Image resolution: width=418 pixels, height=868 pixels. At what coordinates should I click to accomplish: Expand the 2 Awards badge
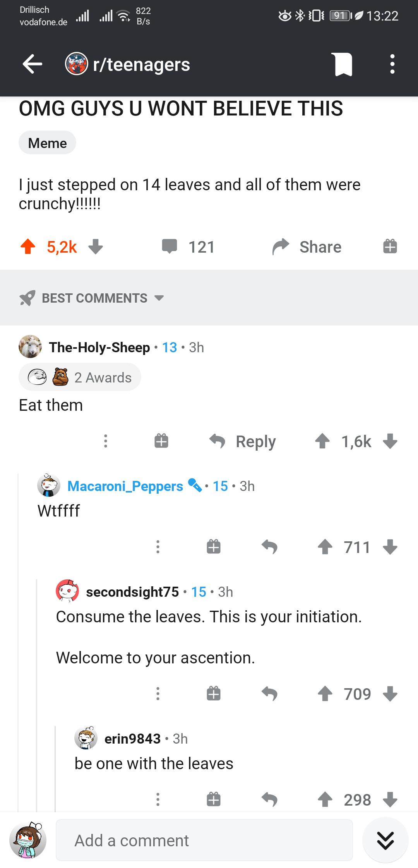click(80, 377)
